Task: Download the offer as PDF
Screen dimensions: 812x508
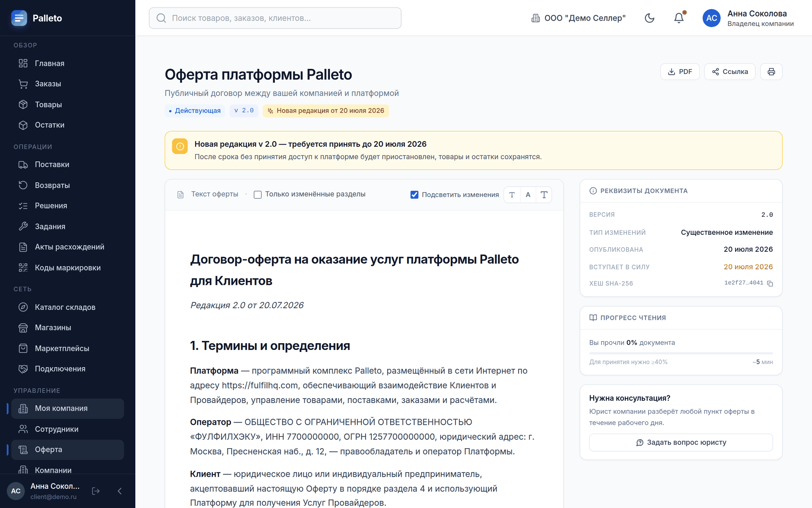Action: pos(680,71)
